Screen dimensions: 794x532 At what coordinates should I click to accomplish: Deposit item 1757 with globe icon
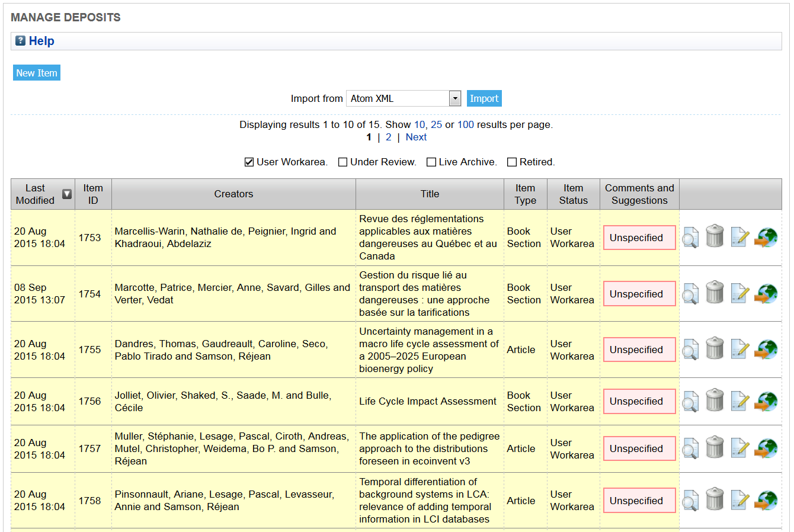click(x=766, y=448)
